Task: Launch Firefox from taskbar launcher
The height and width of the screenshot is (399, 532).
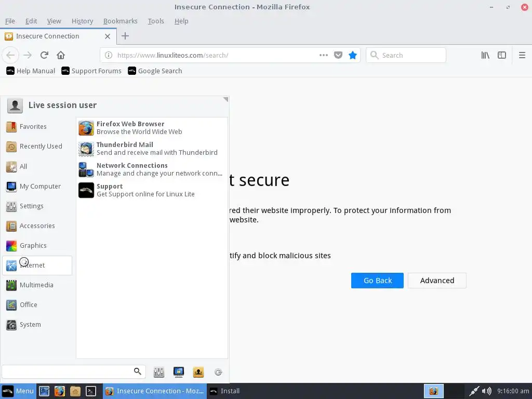Action: point(60,391)
